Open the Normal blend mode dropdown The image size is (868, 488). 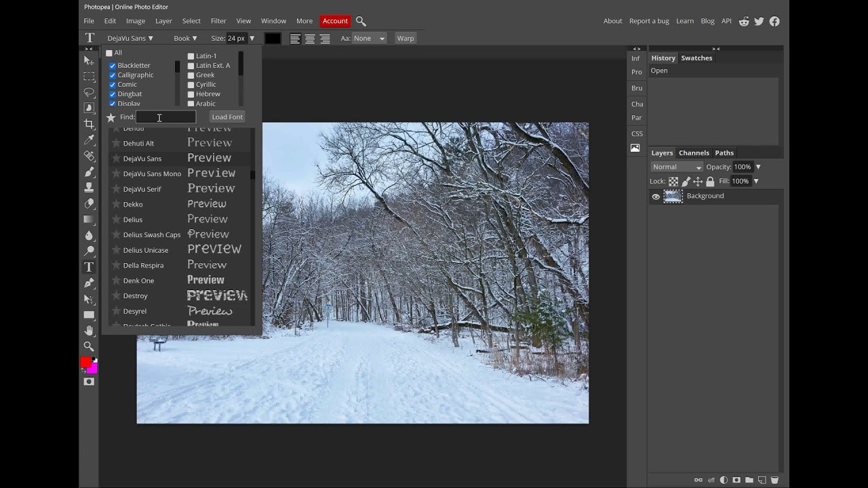(677, 167)
